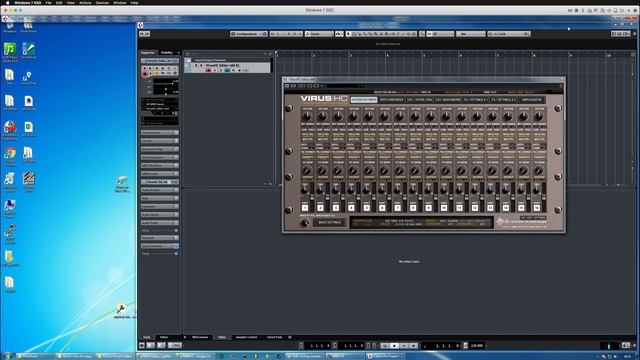Viewport: 640px width, 360px height.
Task: Click the first icon in the VirusHC plugin header
Action: 287,86
